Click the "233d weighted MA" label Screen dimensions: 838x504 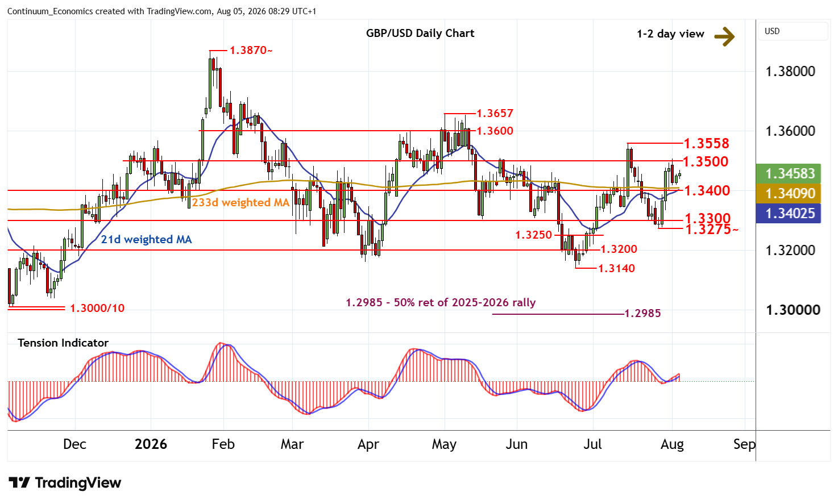[240, 203]
